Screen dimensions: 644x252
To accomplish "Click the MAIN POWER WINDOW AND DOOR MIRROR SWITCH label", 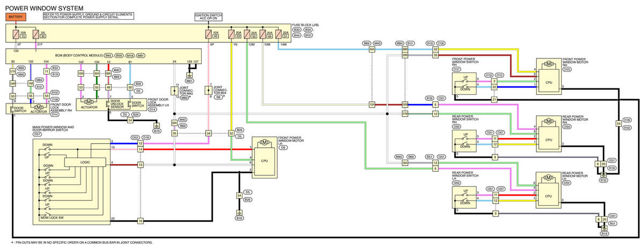I will coord(53,129).
